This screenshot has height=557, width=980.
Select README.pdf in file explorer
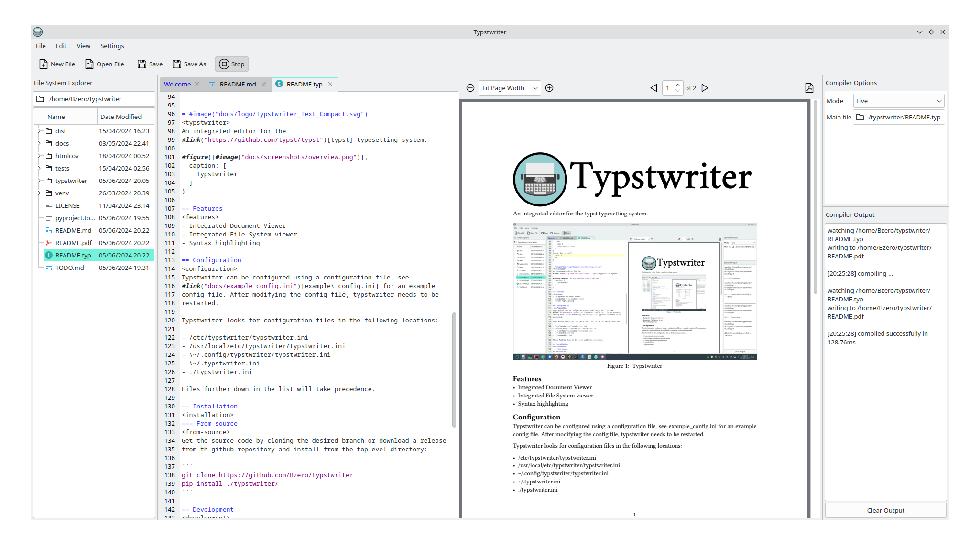pyautogui.click(x=73, y=243)
